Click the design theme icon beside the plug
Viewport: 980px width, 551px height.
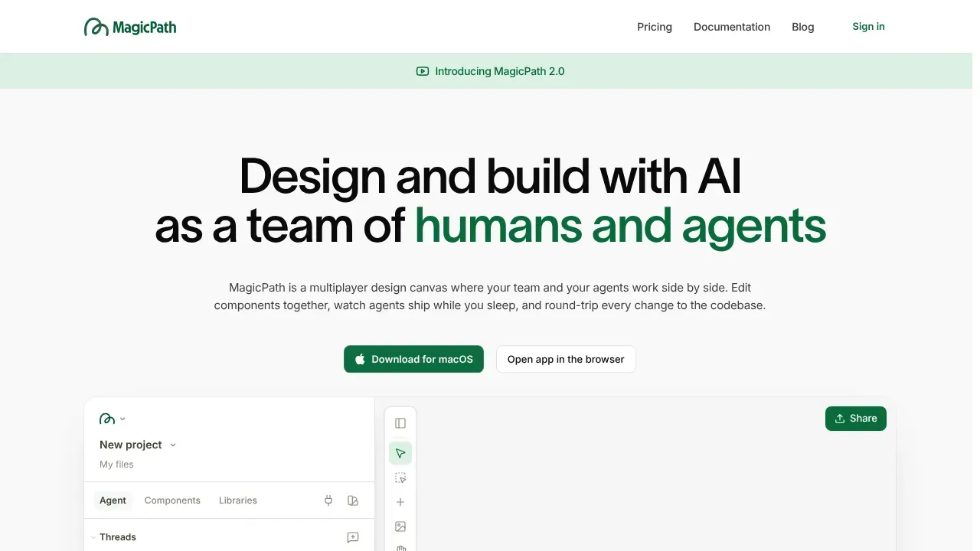353,500
